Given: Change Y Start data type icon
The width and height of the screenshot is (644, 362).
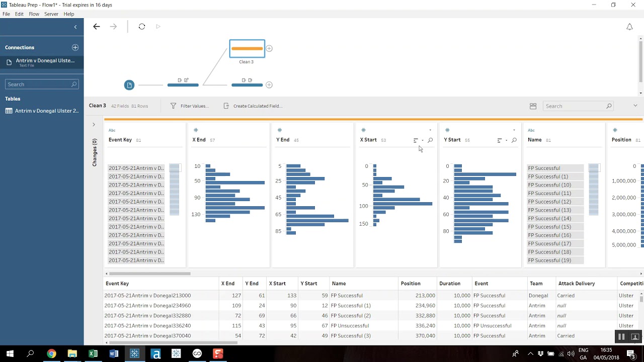Looking at the screenshot, I should (447, 130).
